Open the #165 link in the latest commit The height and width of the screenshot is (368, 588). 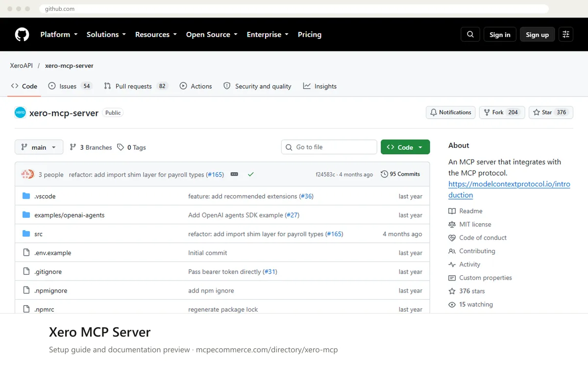click(x=215, y=174)
